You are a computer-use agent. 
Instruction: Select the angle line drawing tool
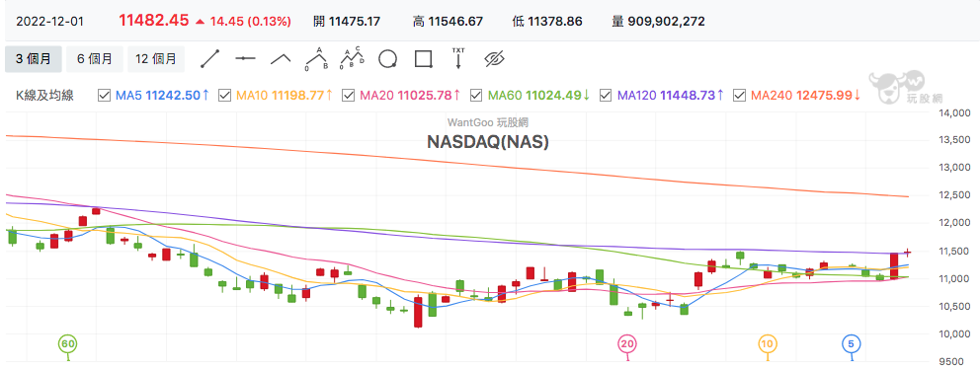coord(281,58)
